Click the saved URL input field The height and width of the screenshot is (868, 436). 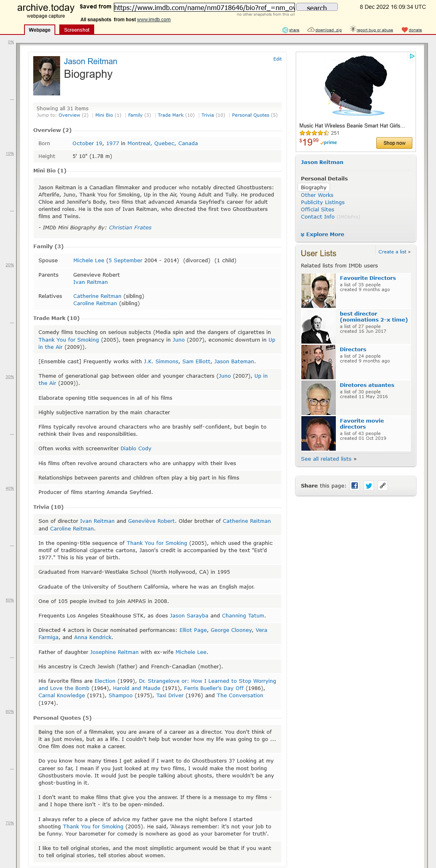click(x=204, y=8)
